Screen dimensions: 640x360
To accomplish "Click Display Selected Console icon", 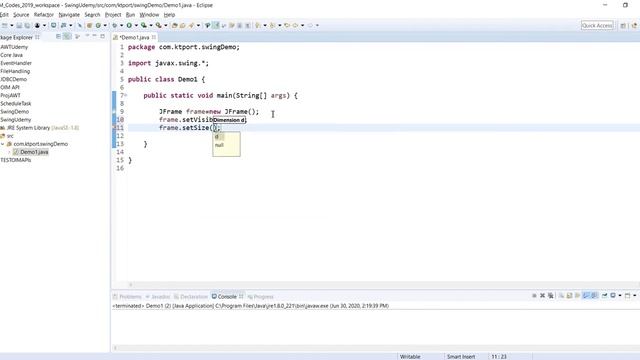I will coord(613,296).
